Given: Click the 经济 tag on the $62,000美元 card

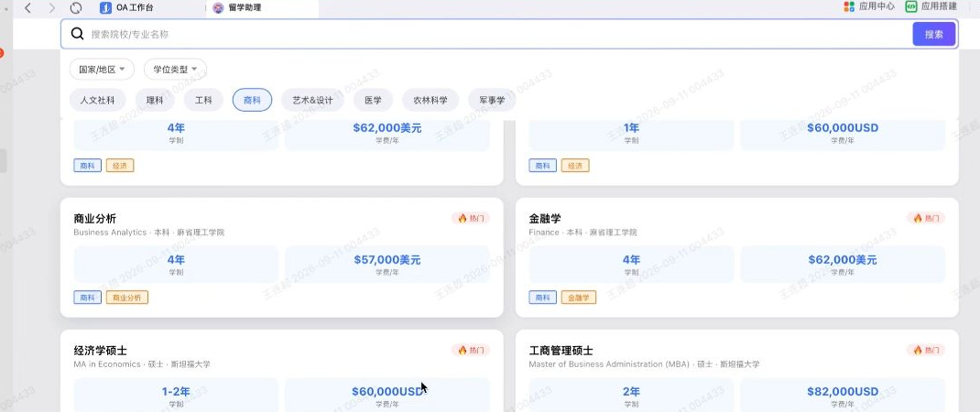Looking at the screenshot, I should tap(120, 166).
